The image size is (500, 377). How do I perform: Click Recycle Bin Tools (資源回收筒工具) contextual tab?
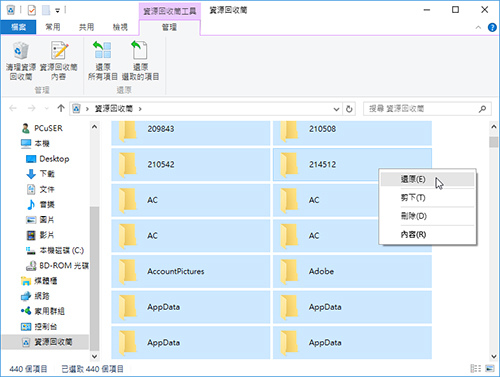pos(169,11)
